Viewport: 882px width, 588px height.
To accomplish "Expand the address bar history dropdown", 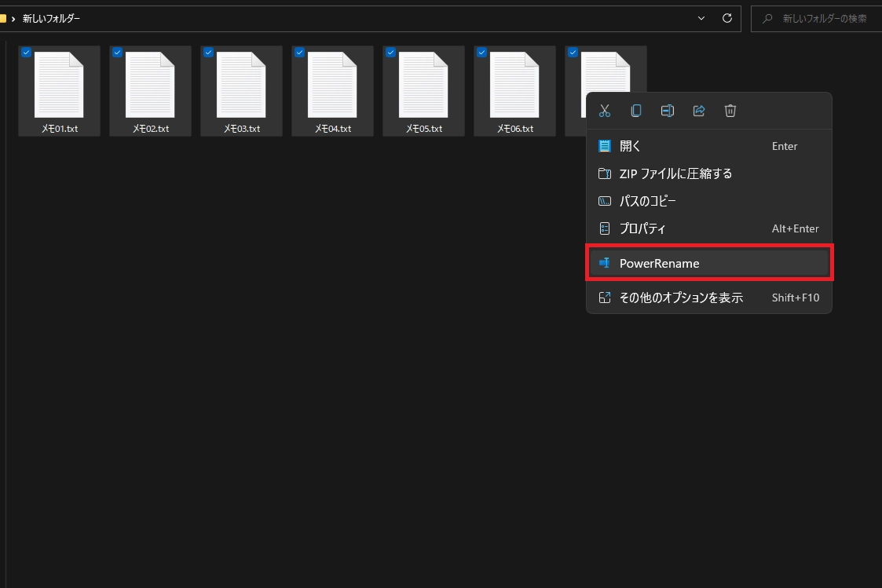I will coord(701,18).
